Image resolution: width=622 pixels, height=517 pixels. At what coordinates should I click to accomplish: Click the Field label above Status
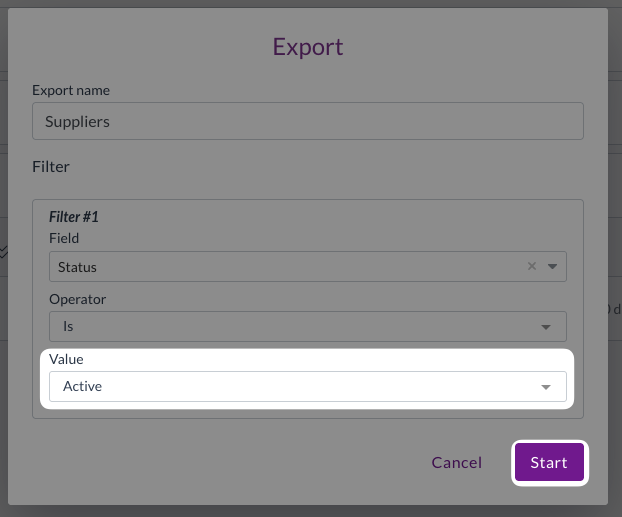click(x=64, y=239)
